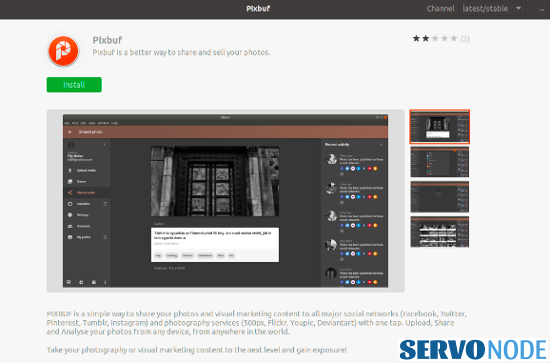The image size is (550, 363).
Task: Click the upload media icon in preview sidebar
Action: click(70, 170)
